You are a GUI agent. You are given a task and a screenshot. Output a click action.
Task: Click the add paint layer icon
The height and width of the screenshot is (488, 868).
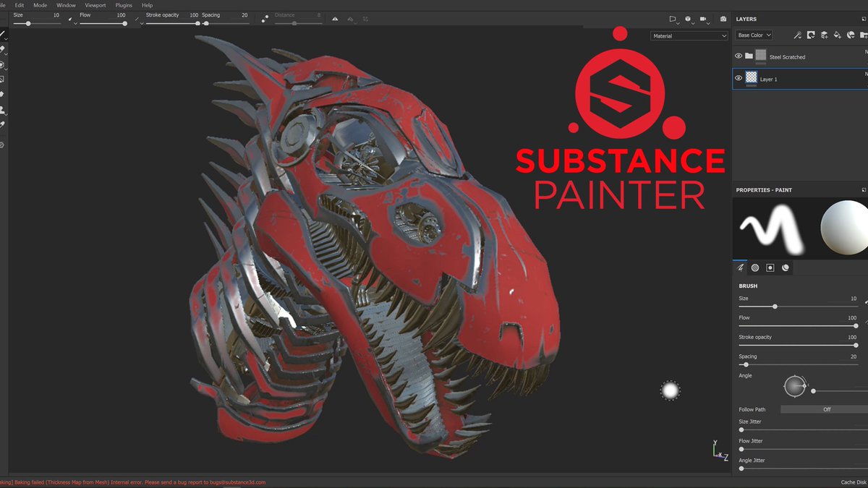pos(824,35)
